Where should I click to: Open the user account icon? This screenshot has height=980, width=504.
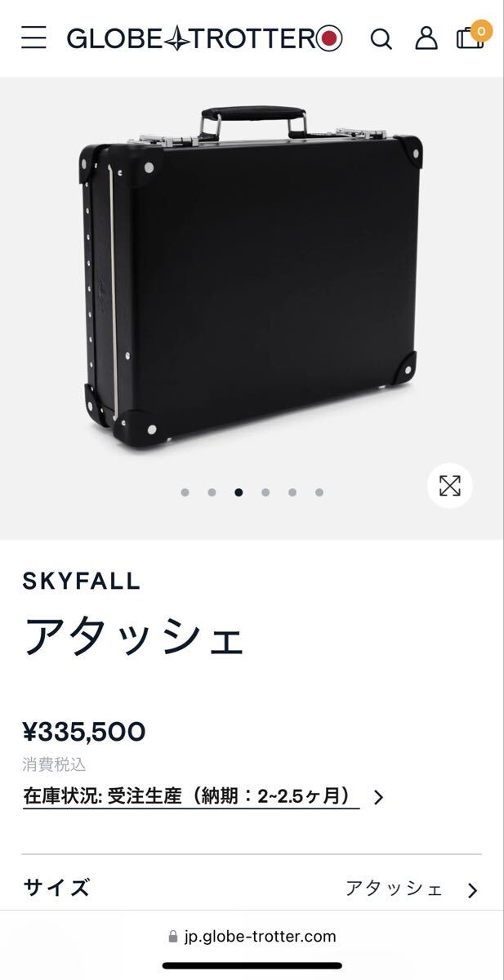[x=426, y=38]
